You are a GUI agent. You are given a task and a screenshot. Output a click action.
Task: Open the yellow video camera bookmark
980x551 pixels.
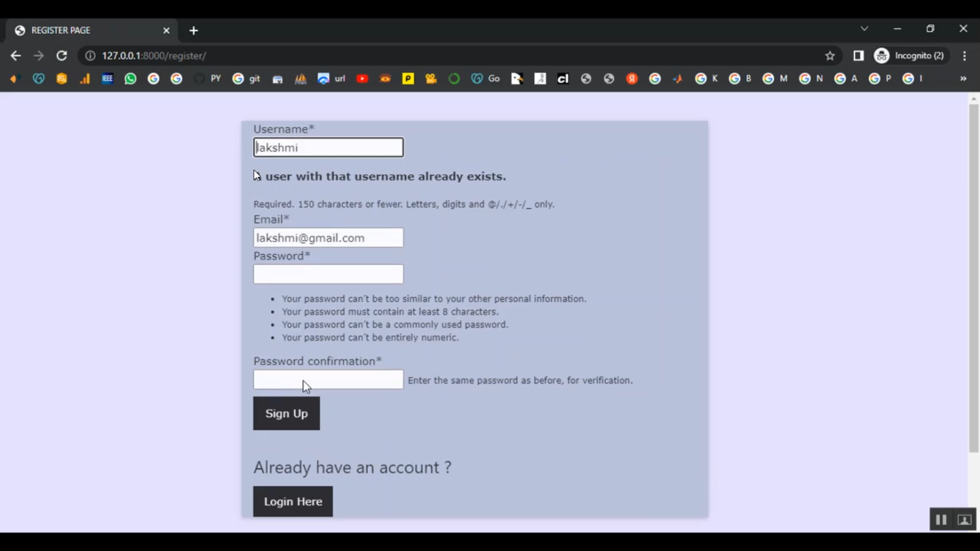431,79
